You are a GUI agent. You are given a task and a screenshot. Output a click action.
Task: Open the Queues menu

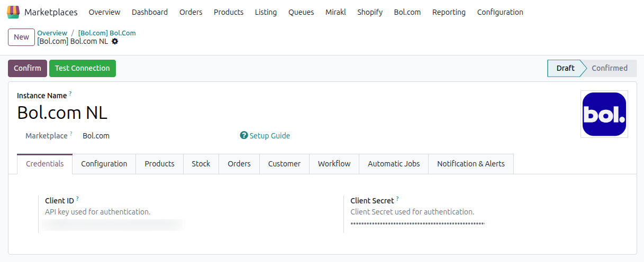[301, 12]
